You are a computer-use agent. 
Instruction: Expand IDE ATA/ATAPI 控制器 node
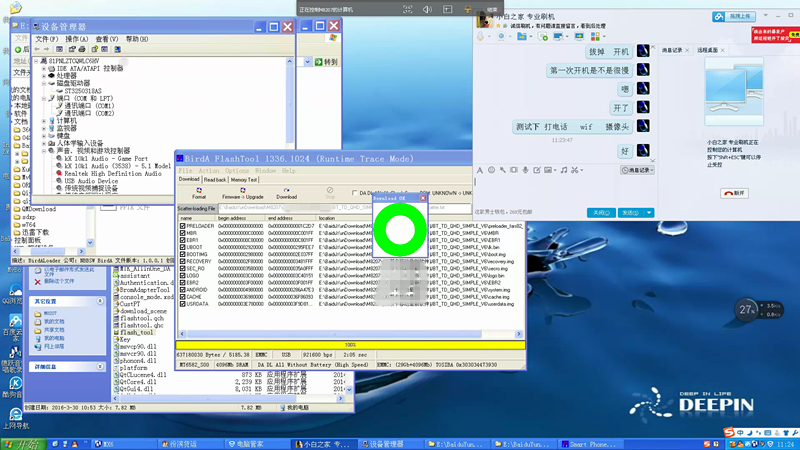click(x=44, y=68)
